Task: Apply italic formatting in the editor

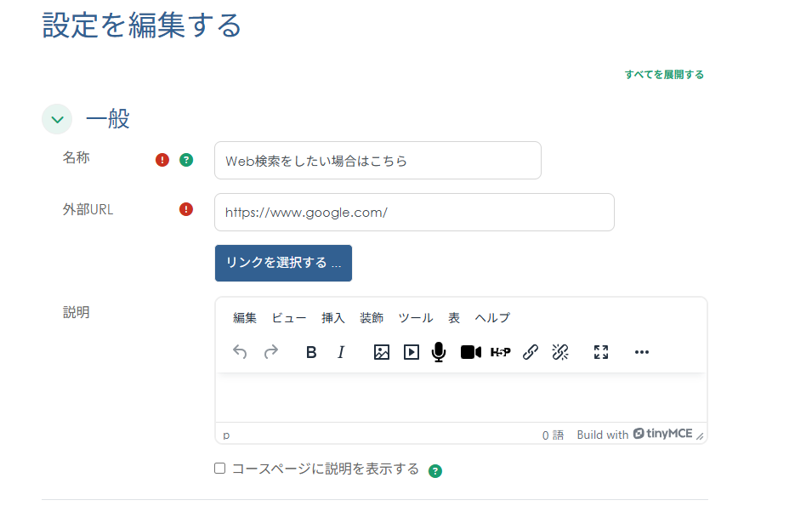Action: tap(340, 351)
